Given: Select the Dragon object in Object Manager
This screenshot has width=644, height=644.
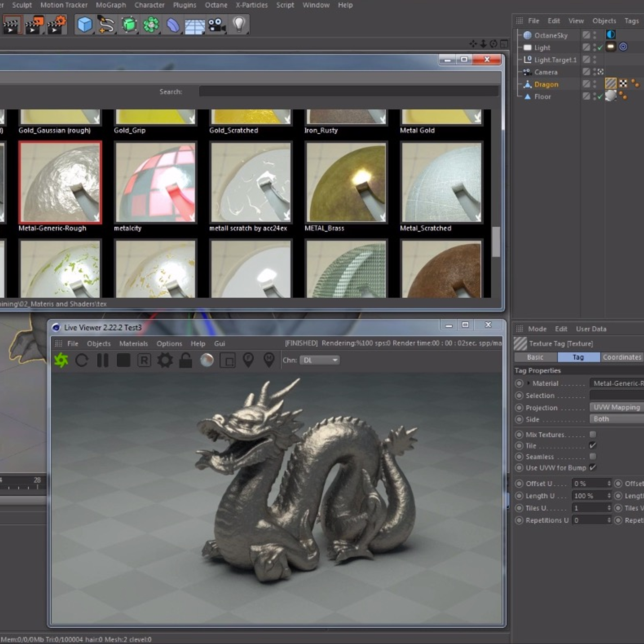Looking at the screenshot, I should 546,85.
